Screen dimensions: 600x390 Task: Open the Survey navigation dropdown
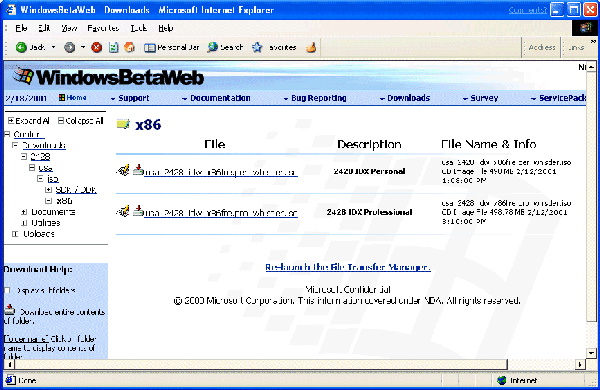[x=481, y=98]
